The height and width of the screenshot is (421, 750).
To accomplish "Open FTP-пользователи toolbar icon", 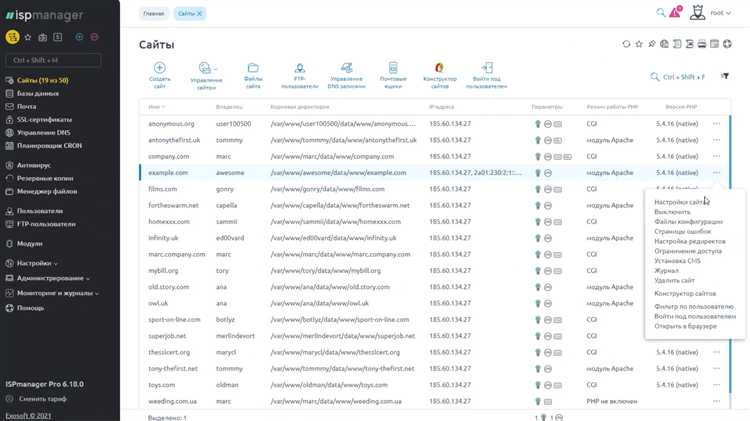I will coord(299,67).
